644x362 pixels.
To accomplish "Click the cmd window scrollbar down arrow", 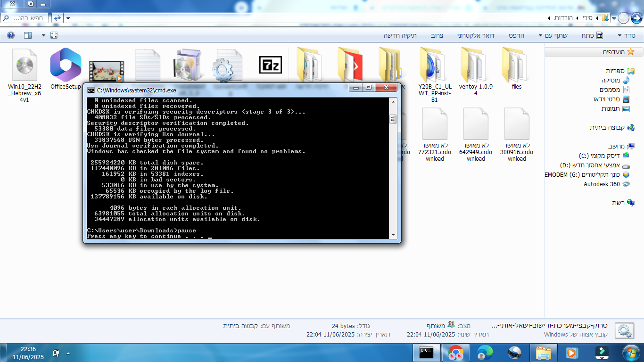I will point(393,235).
